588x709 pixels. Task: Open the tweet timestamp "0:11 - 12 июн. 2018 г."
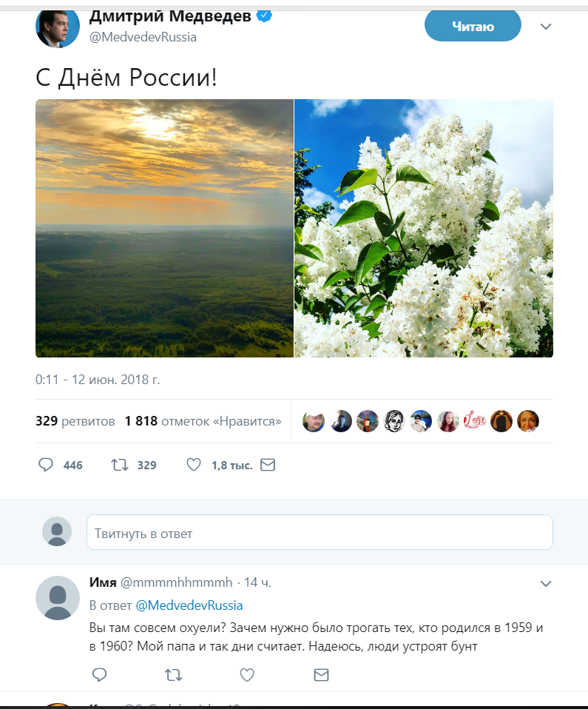(x=98, y=380)
